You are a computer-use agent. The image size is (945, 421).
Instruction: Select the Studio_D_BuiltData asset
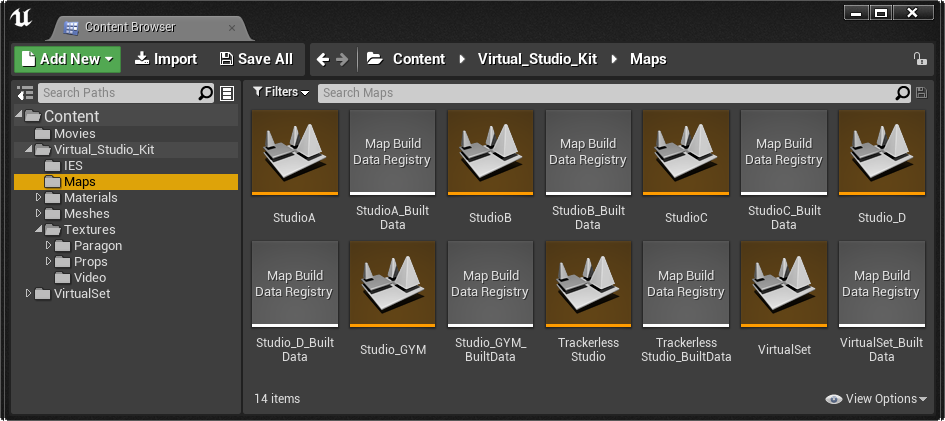pos(295,284)
